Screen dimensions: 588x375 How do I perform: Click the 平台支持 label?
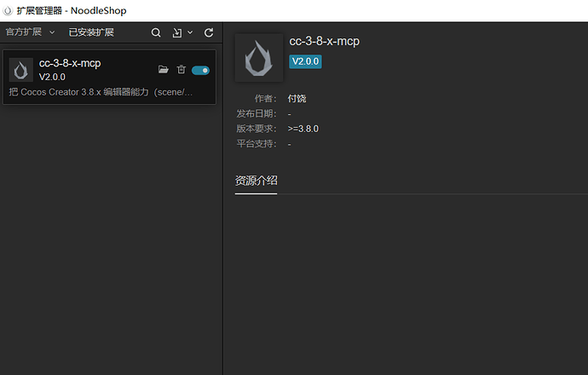pos(257,144)
